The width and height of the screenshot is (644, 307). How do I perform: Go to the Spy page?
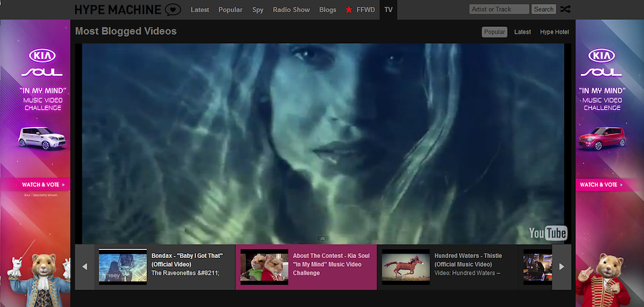pos(258,10)
